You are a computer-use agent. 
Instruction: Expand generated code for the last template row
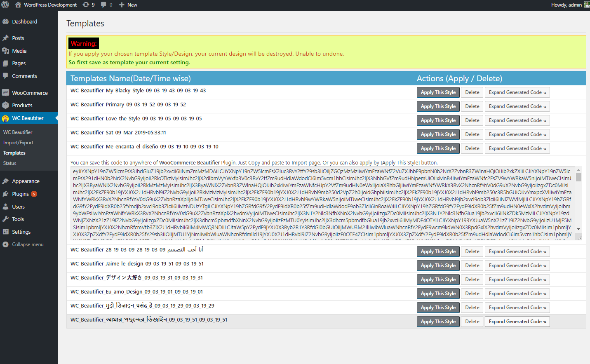[517, 322]
